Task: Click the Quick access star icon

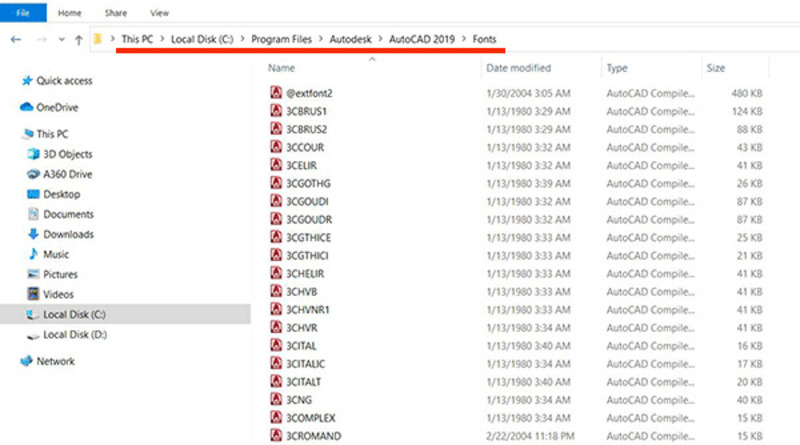Action: [27, 81]
